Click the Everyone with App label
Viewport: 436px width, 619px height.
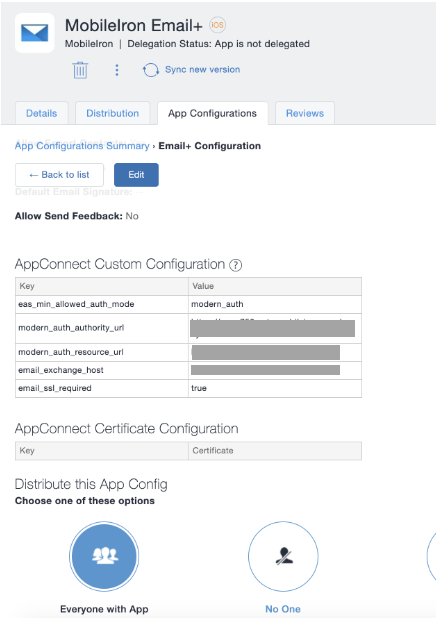click(x=104, y=609)
